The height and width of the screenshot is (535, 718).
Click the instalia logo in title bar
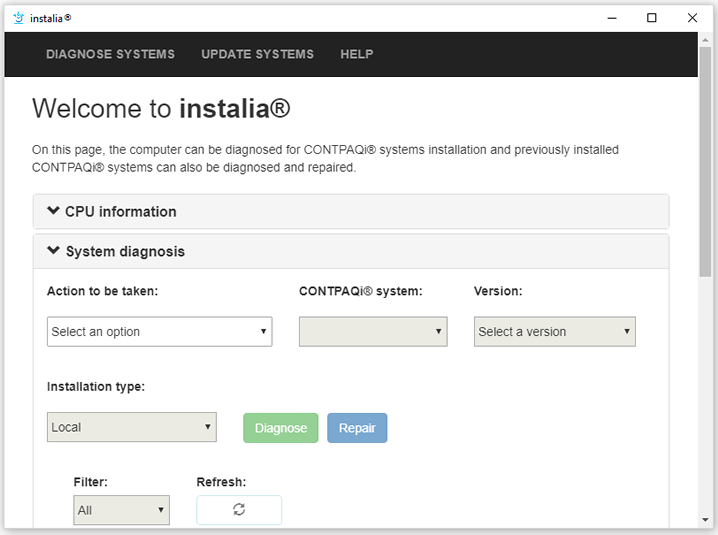[x=18, y=17]
